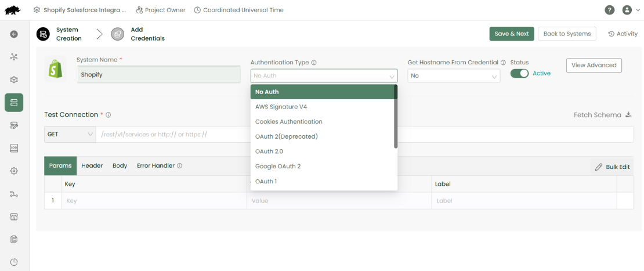The height and width of the screenshot is (271, 644).
Task: Switch to the Error Handler tab
Action: click(155, 166)
